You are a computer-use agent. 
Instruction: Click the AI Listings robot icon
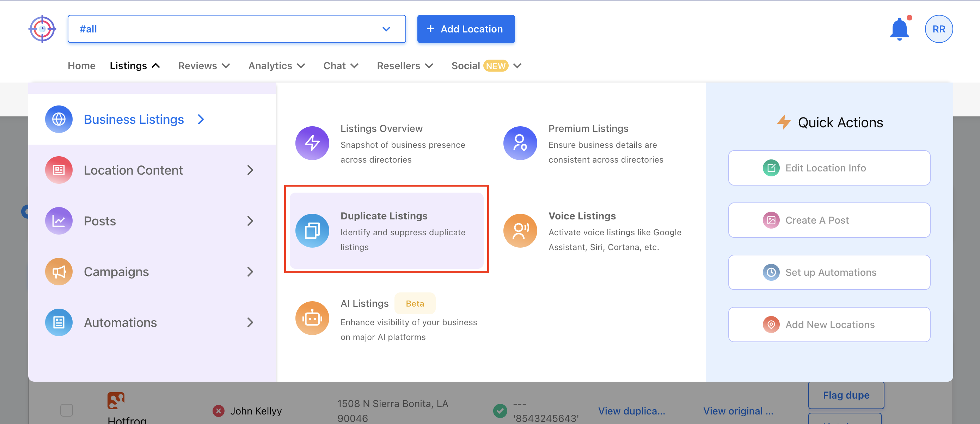[312, 318]
